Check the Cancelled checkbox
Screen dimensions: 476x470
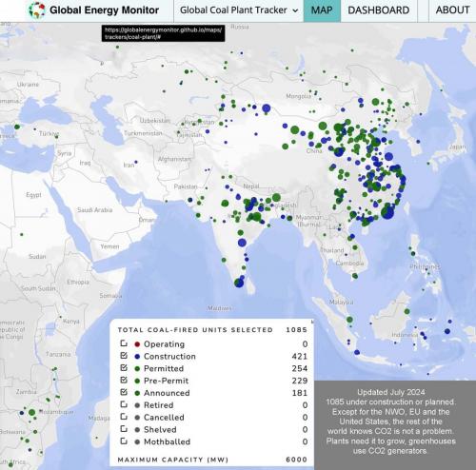pyautogui.click(x=124, y=417)
